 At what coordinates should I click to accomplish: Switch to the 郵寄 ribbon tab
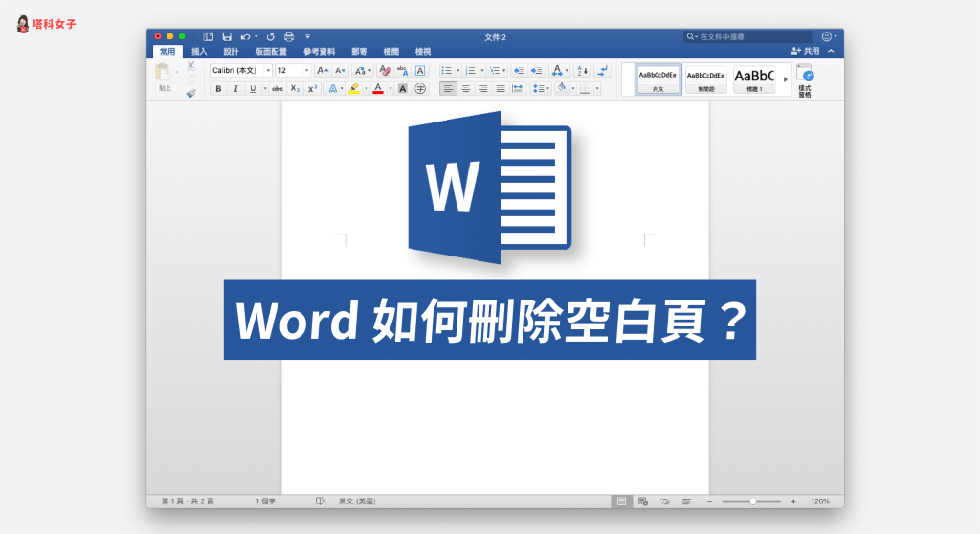(360, 52)
